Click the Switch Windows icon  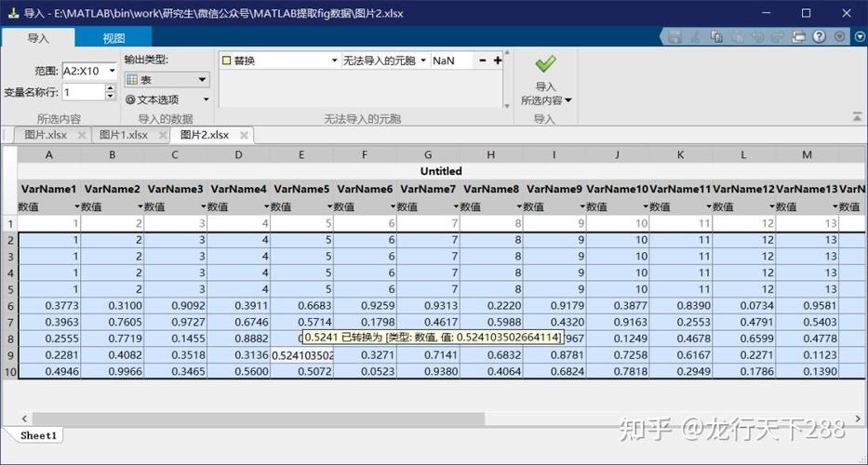pos(798,37)
